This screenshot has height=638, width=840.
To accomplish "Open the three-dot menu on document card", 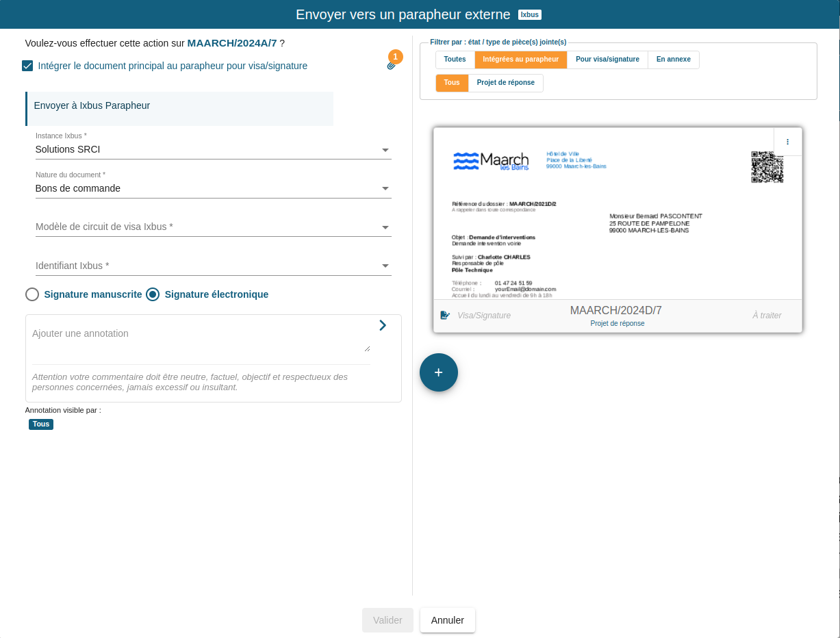I will click(x=787, y=142).
